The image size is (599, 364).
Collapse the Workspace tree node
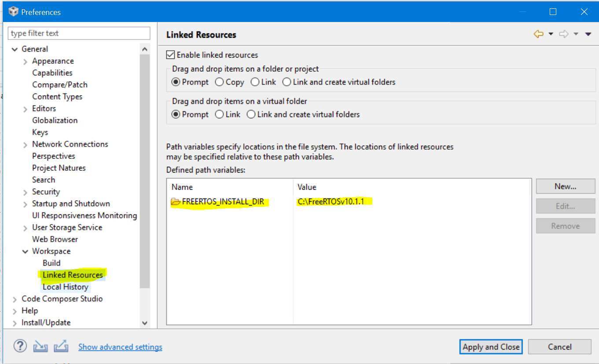point(26,251)
